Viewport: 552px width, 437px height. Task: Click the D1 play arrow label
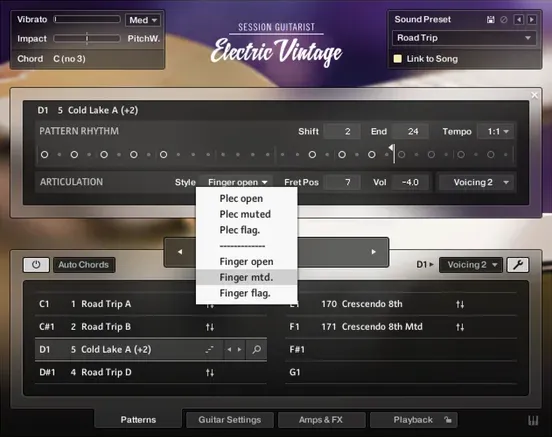tap(425, 264)
